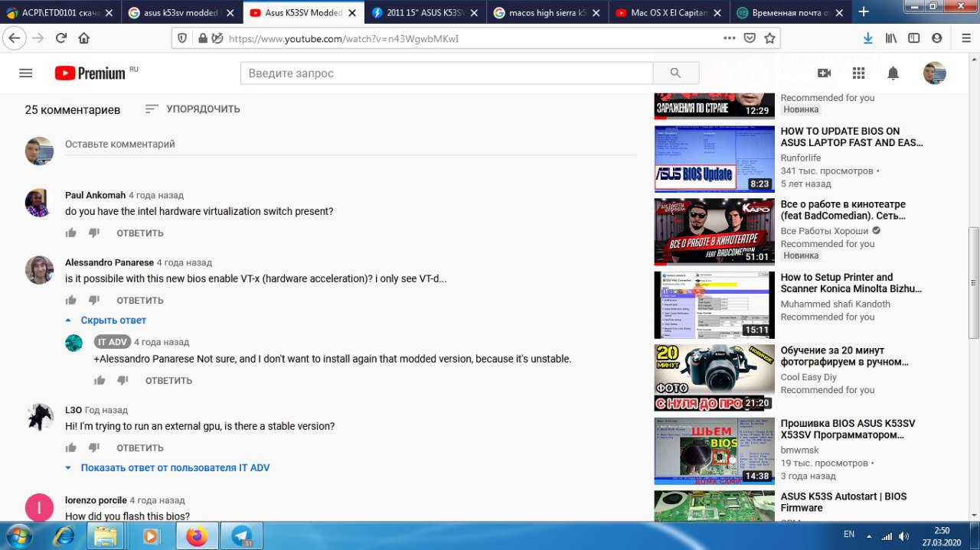Viewport: 980px width, 550px height.
Task: Open the Windows Start button
Action: point(18,535)
